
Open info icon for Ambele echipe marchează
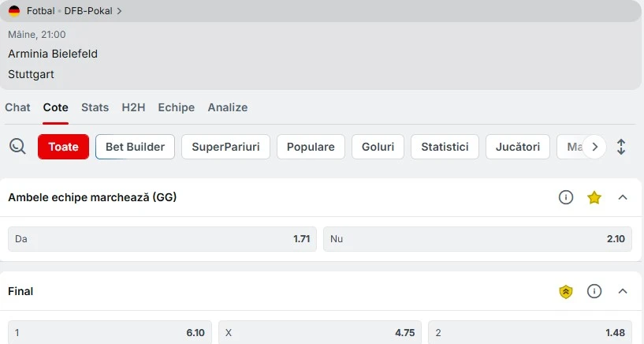point(565,197)
